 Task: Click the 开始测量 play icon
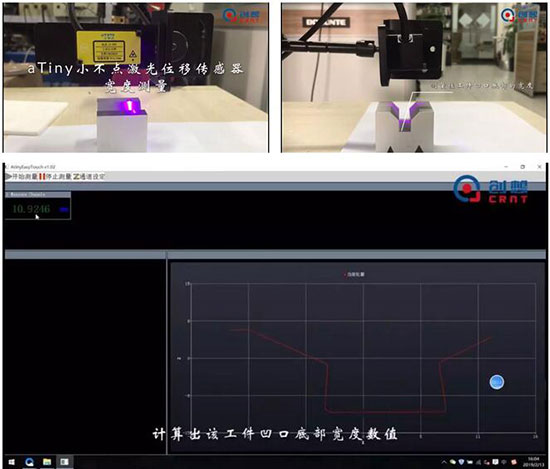pos(8,177)
